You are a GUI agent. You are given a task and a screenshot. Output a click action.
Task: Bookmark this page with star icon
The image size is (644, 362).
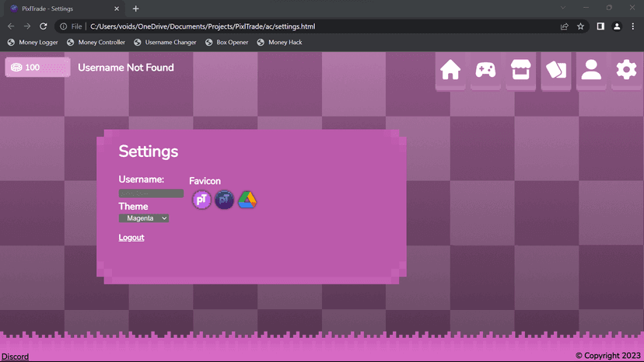click(x=580, y=26)
